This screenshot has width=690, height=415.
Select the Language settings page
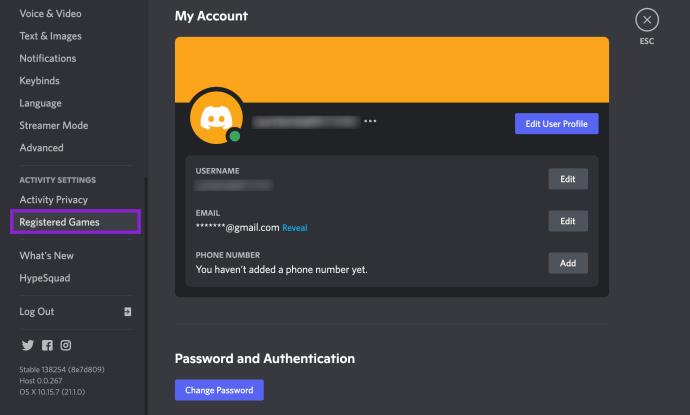click(x=40, y=103)
